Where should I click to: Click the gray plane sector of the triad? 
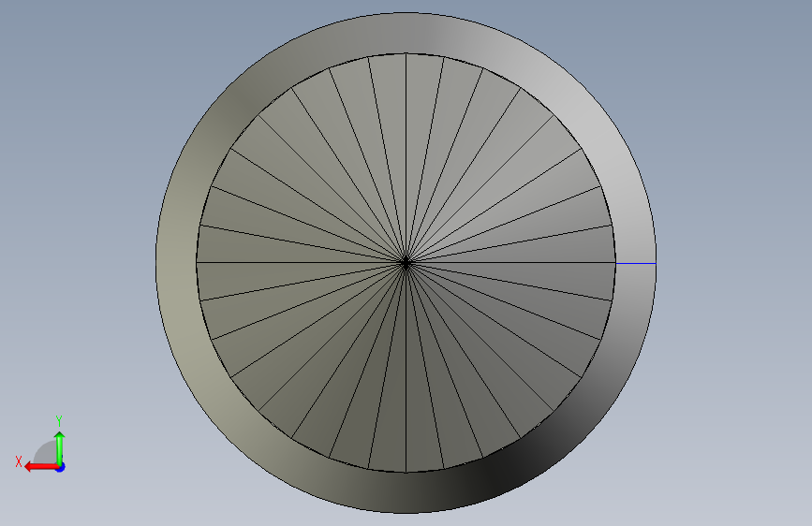pyautogui.click(x=46, y=454)
